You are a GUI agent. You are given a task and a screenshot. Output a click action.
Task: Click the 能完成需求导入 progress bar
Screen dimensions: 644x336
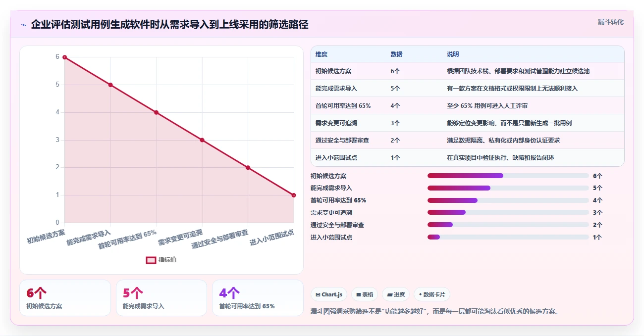click(x=508, y=188)
